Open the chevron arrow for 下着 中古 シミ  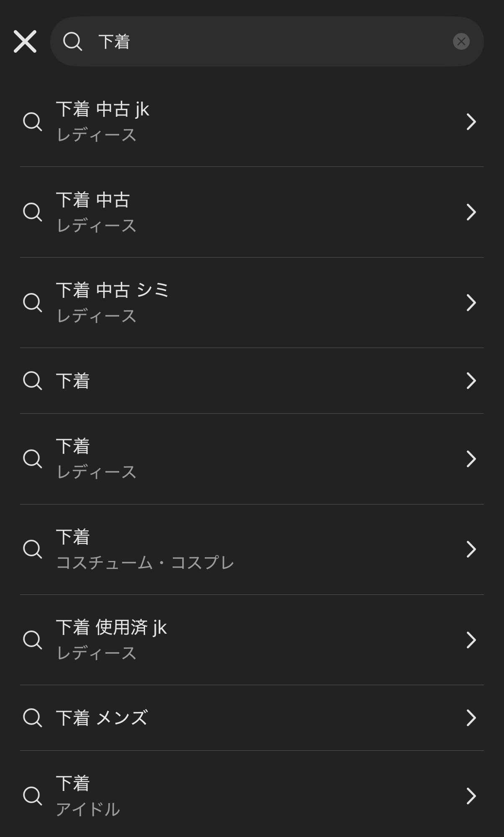pos(471,302)
